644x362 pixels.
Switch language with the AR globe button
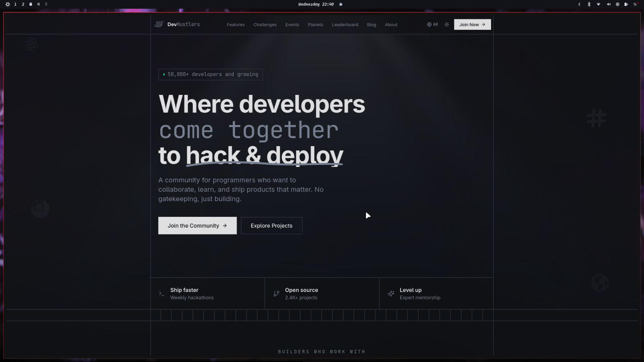432,25
